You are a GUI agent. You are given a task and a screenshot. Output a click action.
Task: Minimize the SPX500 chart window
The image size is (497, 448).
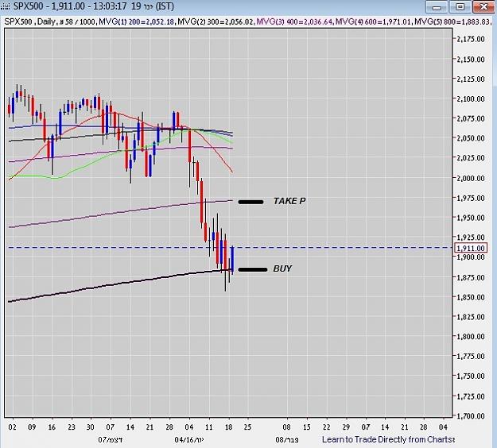click(x=437, y=7)
